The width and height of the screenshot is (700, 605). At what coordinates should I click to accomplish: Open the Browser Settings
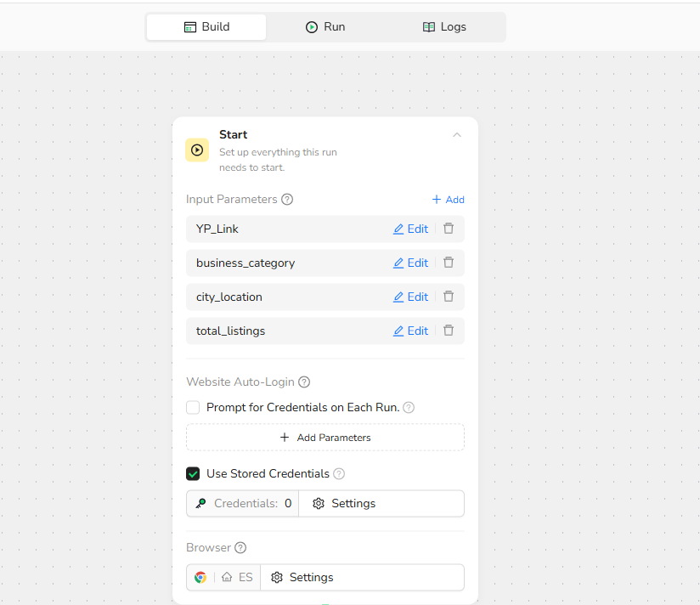(x=302, y=577)
